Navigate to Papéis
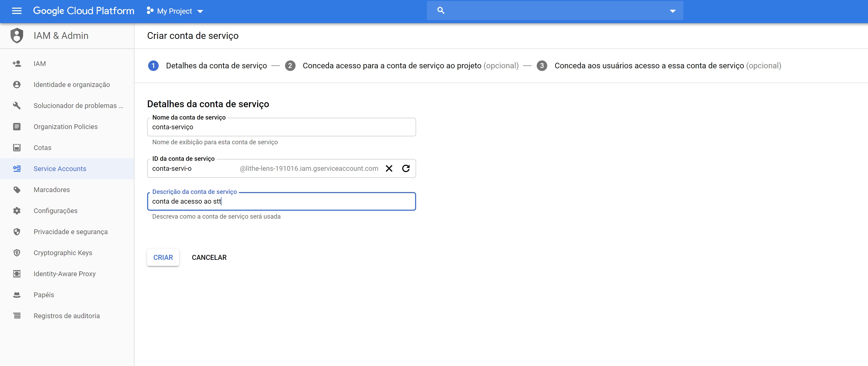 pyautogui.click(x=67, y=295)
